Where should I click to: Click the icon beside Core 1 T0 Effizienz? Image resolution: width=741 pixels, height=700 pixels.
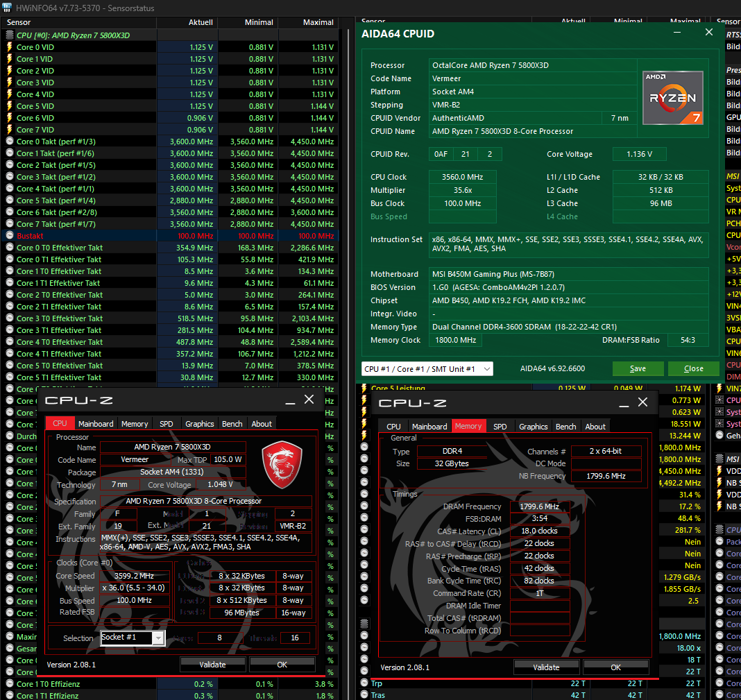pyautogui.click(x=10, y=684)
